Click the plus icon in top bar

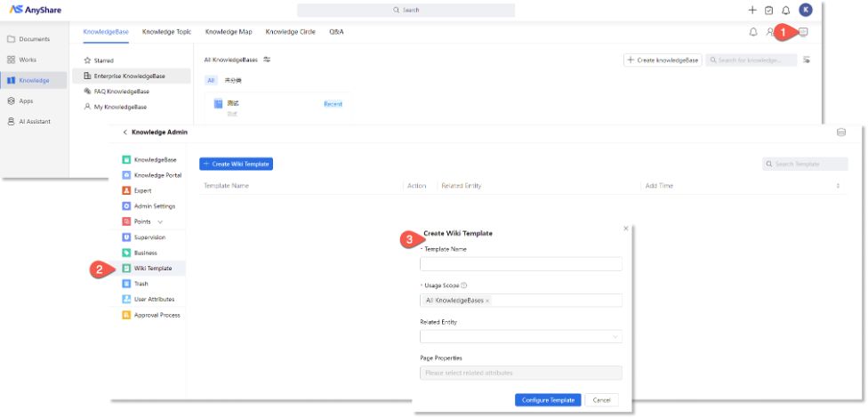pyautogui.click(x=752, y=10)
